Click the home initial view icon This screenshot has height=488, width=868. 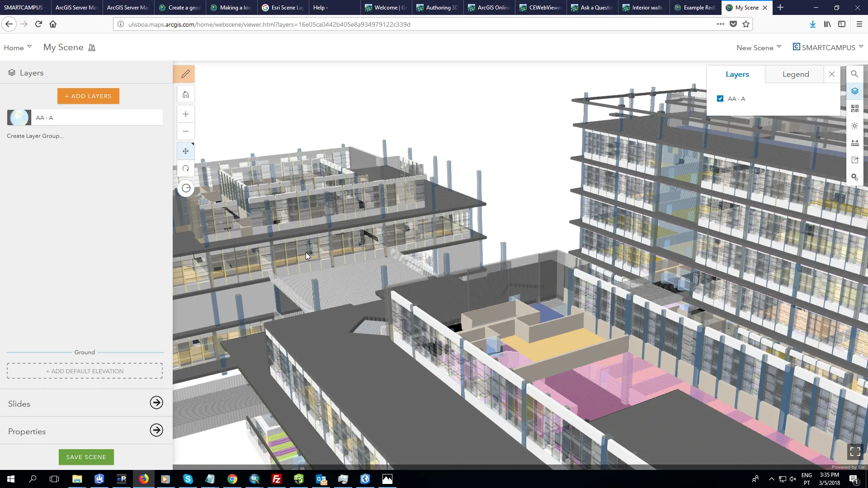click(185, 94)
